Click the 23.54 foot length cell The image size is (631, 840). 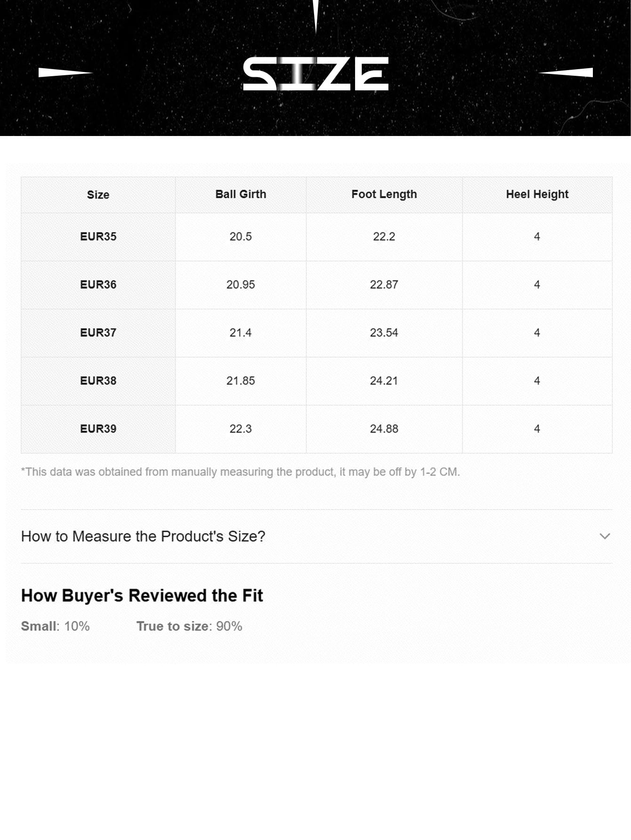[x=384, y=333]
